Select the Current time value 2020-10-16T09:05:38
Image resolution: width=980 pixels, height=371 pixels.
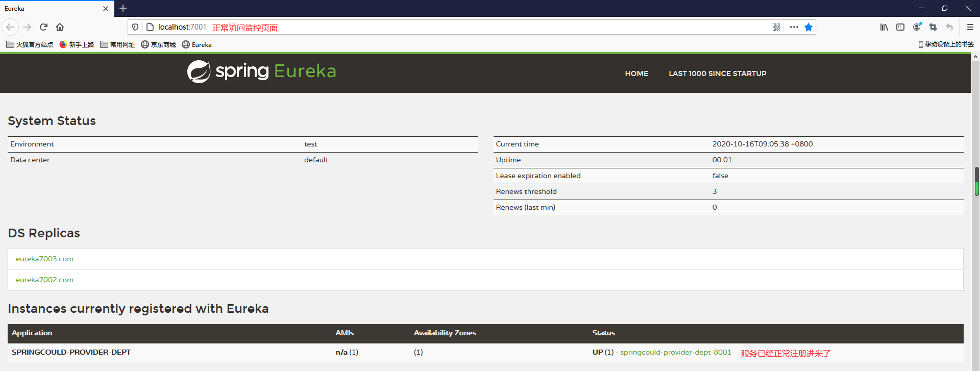pyautogui.click(x=763, y=144)
